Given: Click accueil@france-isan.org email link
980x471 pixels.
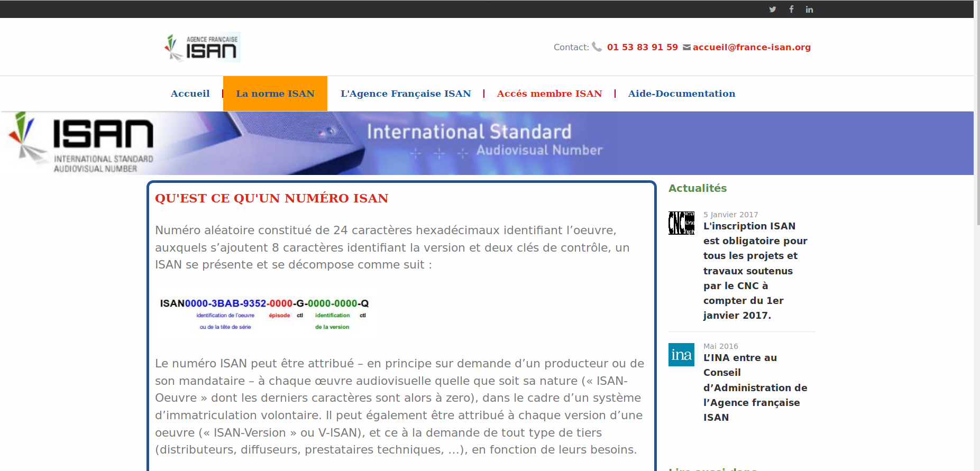Looking at the screenshot, I should [x=752, y=47].
